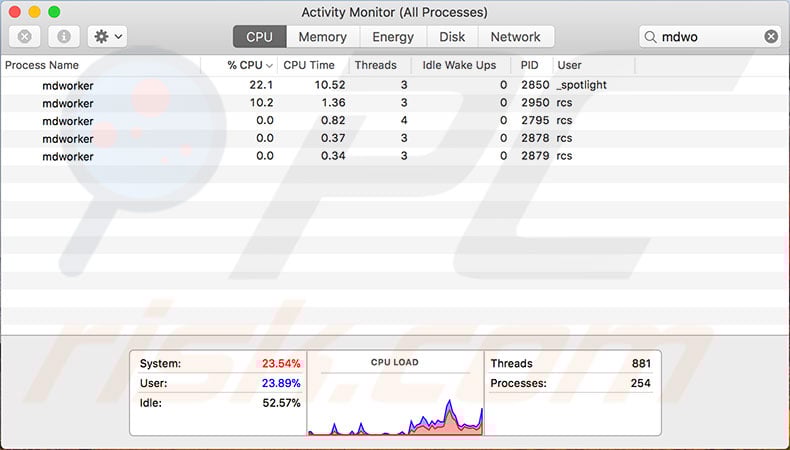
Task: Click the Quit Process stop icon
Action: click(x=24, y=37)
